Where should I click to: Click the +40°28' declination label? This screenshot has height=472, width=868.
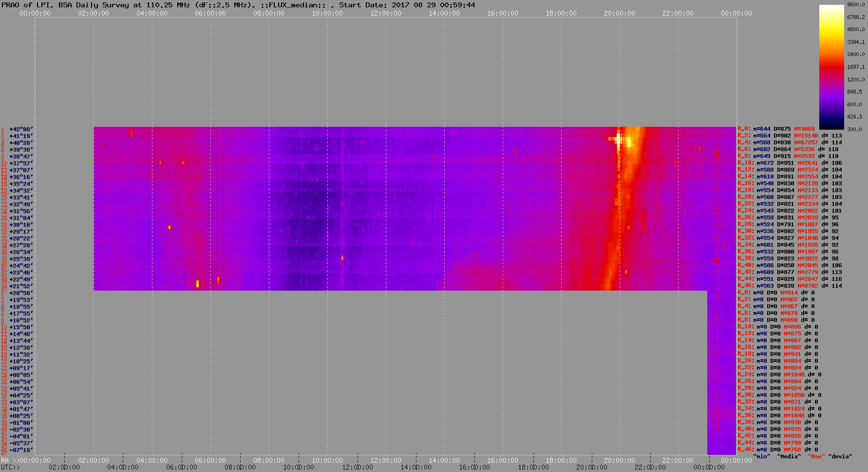coord(21,143)
